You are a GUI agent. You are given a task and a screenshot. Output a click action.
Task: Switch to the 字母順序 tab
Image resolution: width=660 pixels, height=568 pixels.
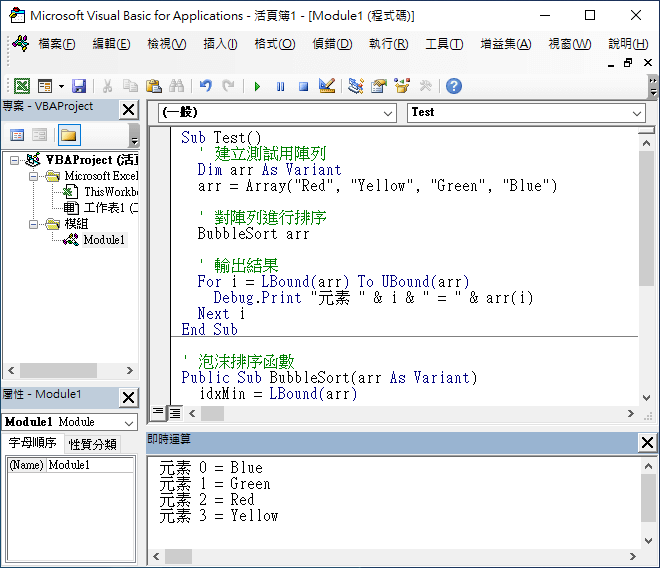[x=32, y=443]
